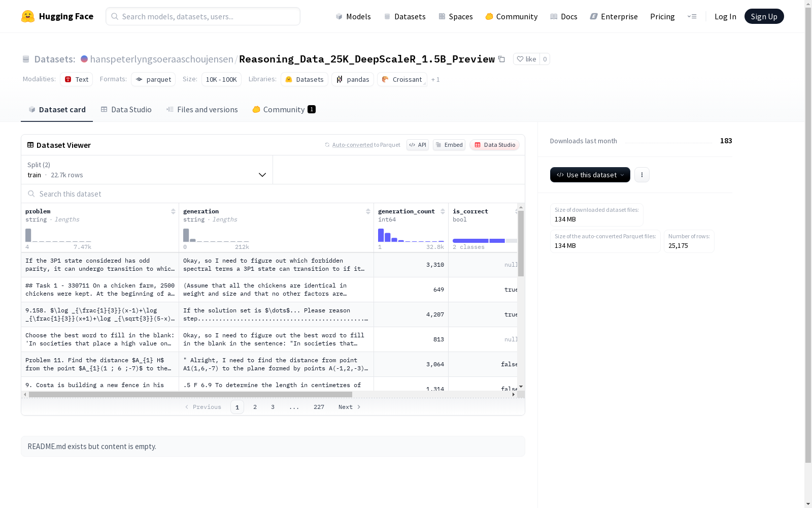Open the Use this dataset dropdown
The height and width of the screenshot is (508, 812).
(590, 175)
